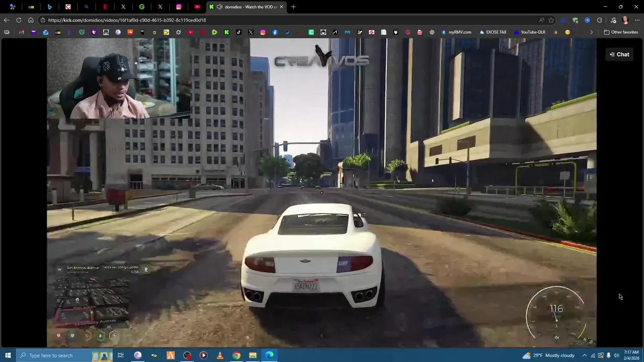Viewport: 644px width, 362px height.
Task: Click the Type here to search box
Action: pos(65,355)
